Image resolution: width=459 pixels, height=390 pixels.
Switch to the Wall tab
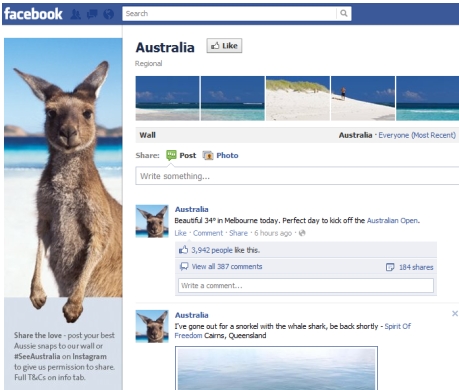[148, 135]
